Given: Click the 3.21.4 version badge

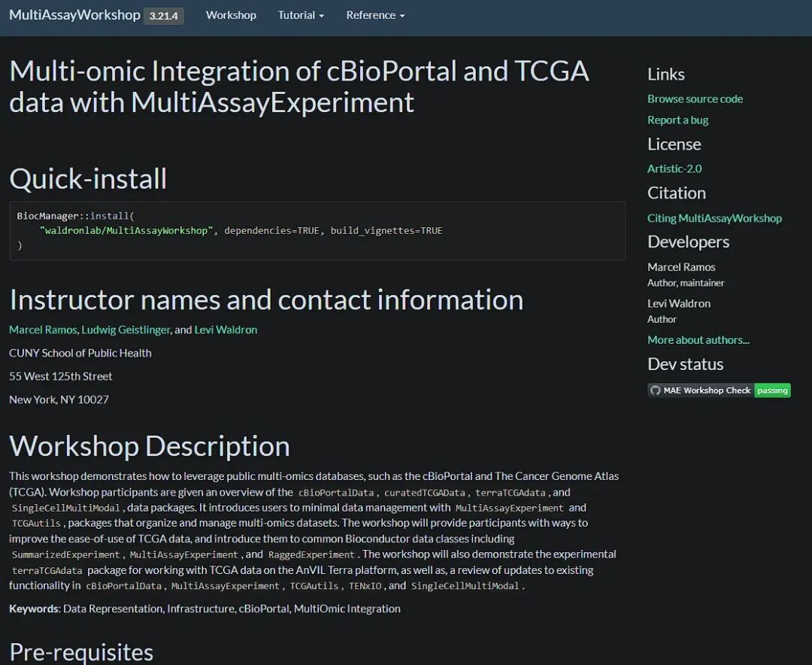Looking at the screenshot, I should [x=164, y=16].
